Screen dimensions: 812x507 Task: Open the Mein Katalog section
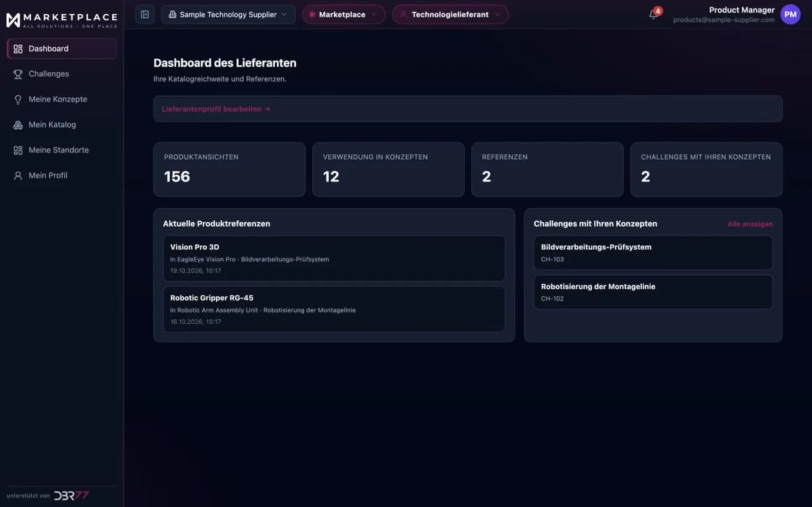62,125
